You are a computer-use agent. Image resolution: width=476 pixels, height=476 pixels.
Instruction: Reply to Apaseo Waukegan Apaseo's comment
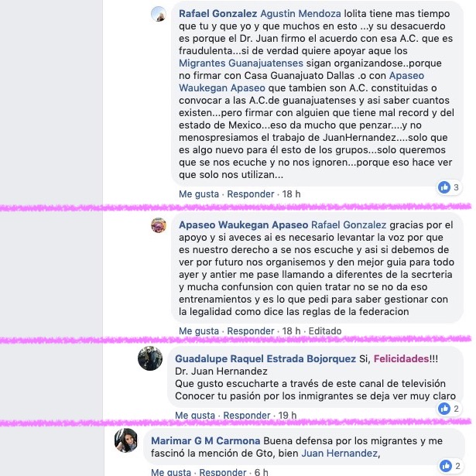click(251, 331)
